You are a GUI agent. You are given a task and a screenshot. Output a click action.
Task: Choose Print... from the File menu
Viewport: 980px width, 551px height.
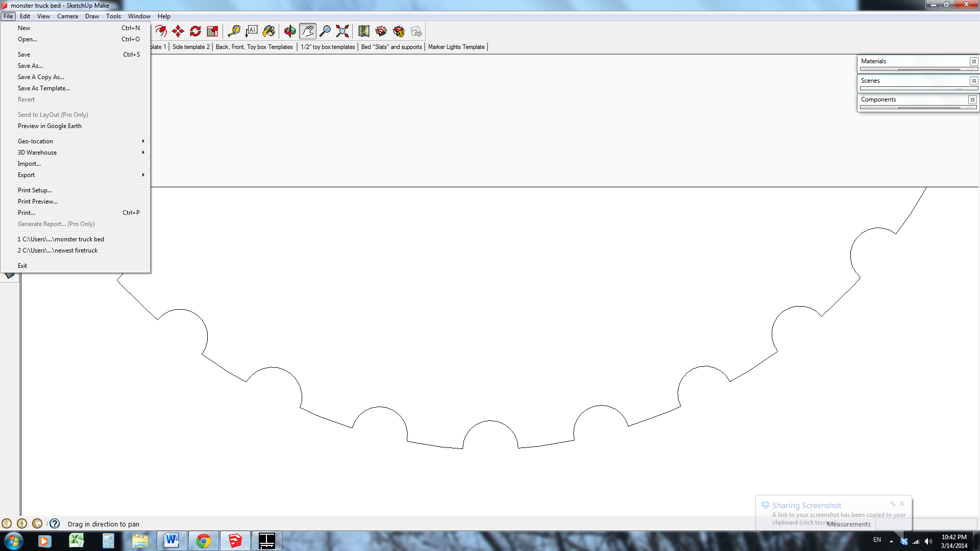pos(76,213)
